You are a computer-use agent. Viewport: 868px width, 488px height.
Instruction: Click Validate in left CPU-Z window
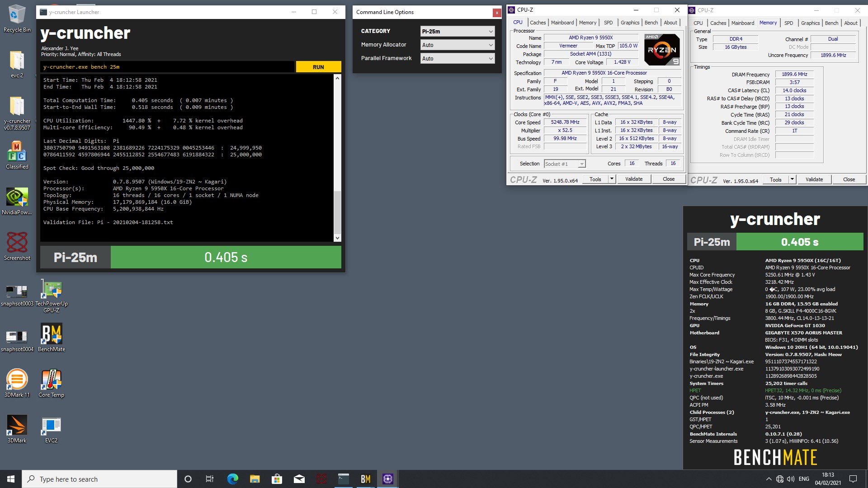point(634,179)
